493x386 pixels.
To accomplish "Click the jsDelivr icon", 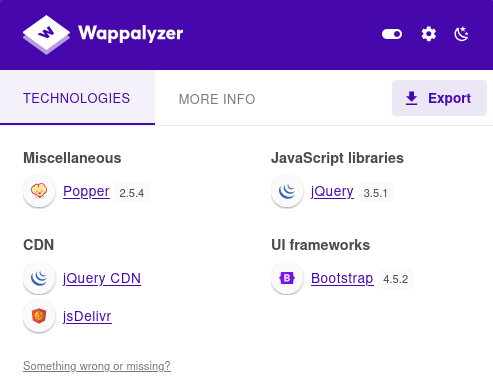I will [x=39, y=316].
